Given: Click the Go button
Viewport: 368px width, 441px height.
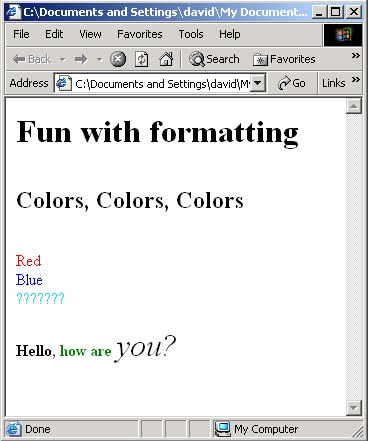Looking at the screenshot, I should (x=292, y=83).
